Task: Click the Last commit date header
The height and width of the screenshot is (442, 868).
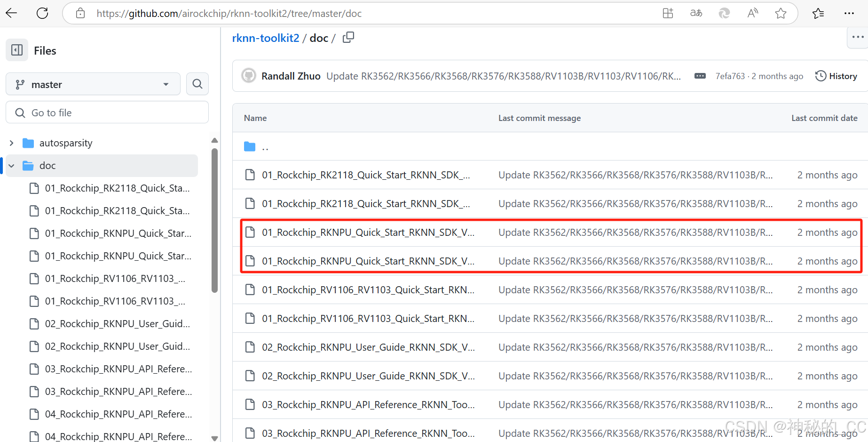Action: (x=824, y=118)
